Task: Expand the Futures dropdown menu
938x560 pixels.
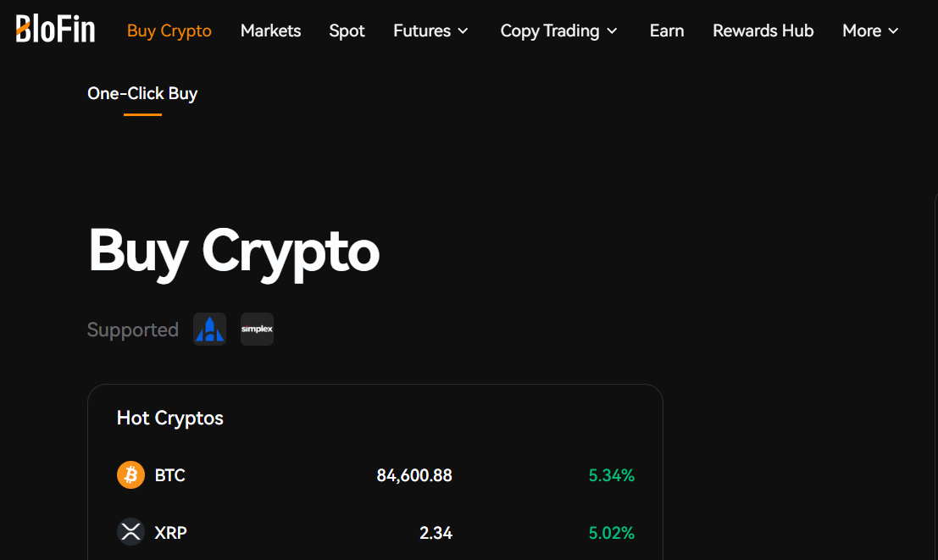Action: [x=430, y=30]
